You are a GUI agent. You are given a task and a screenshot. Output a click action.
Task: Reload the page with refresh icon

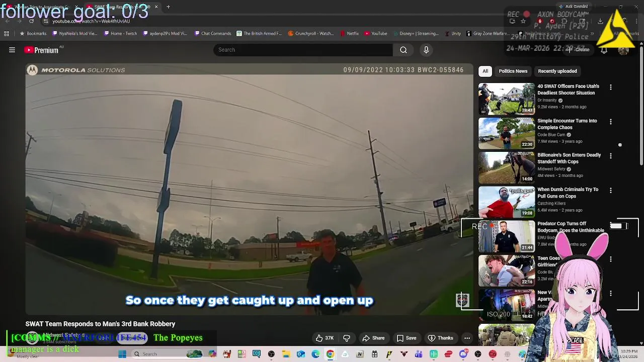tap(31, 21)
